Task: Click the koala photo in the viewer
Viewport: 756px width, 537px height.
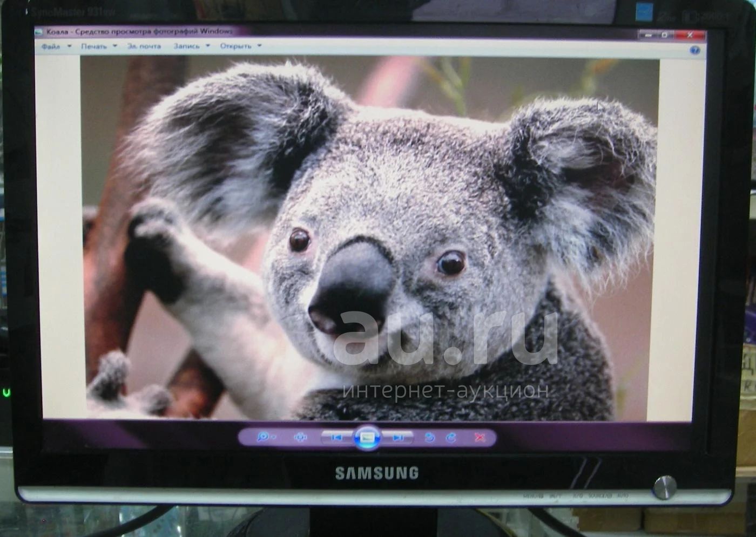Action: [369, 238]
